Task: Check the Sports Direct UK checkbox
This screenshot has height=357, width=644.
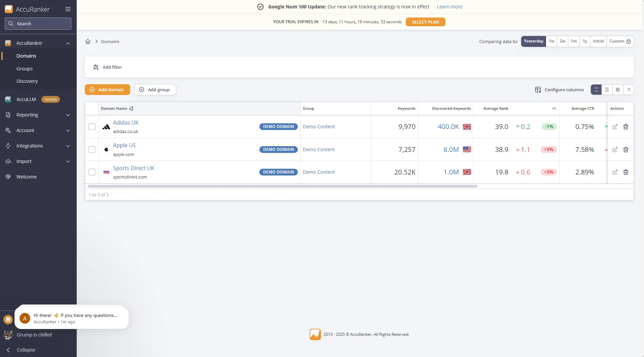Action: tap(92, 172)
